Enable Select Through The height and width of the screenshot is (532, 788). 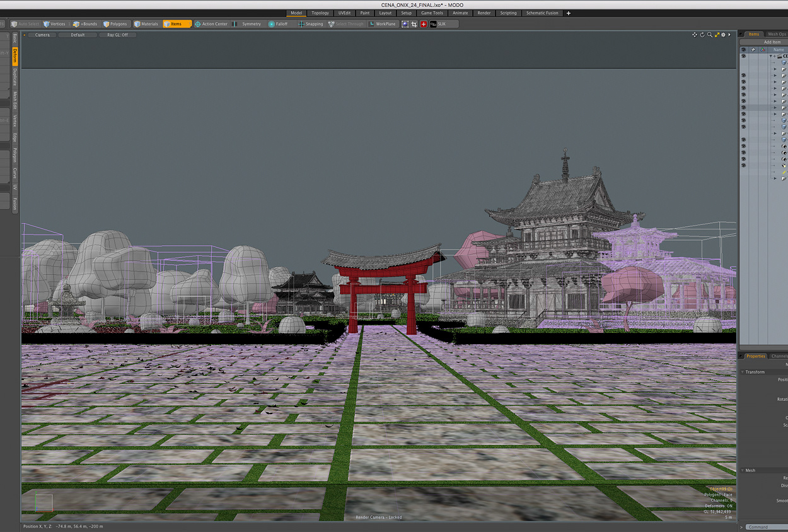(x=345, y=24)
